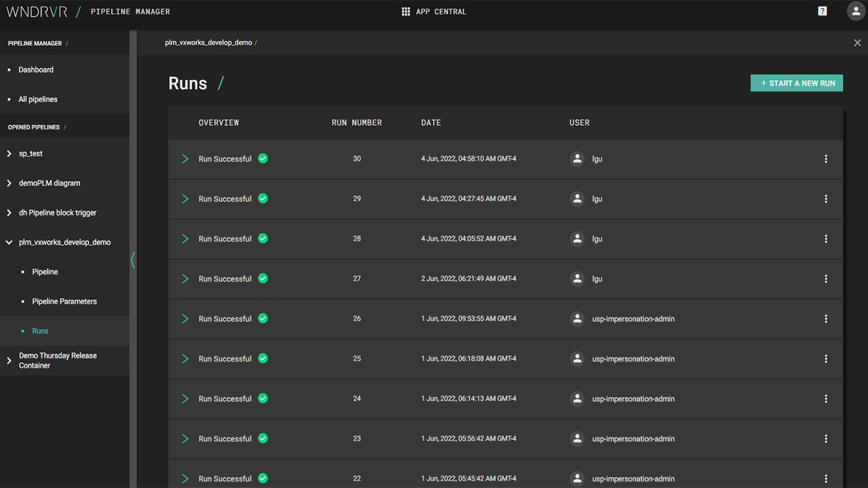The height and width of the screenshot is (488, 868).
Task: Open Pipeline Parameters sub-item
Action: (65, 301)
